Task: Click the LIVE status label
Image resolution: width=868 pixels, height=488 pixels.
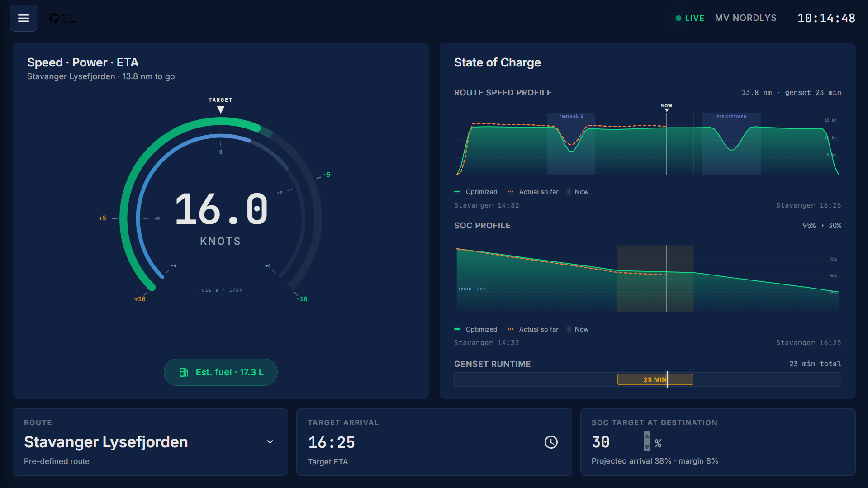Action: point(695,18)
